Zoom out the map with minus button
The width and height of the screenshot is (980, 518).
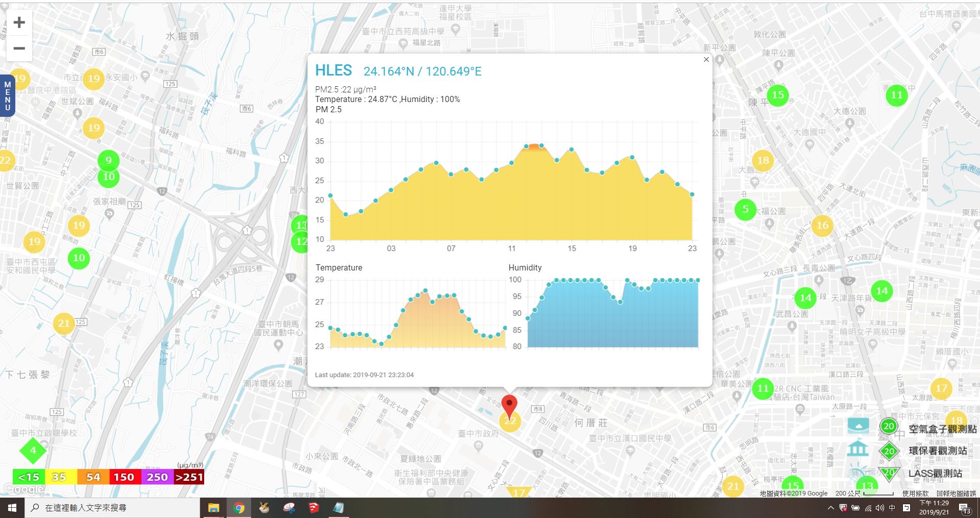[19, 48]
